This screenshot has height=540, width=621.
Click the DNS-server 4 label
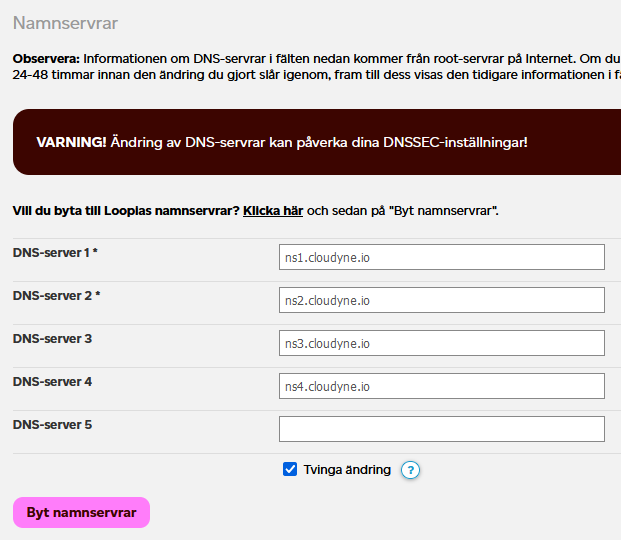[x=52, y=382]
